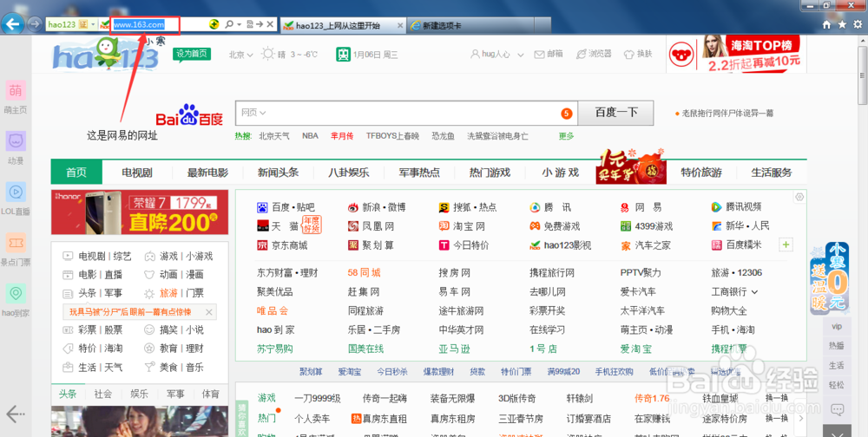This screenshot has height=437, width=868.
Task: Click the 1元买年货 promotion banner
Action: (631, 167)
